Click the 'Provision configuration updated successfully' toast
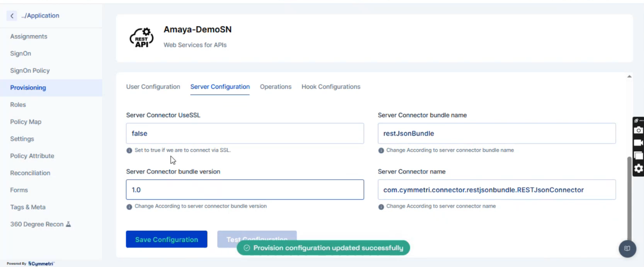 point(323,248)
